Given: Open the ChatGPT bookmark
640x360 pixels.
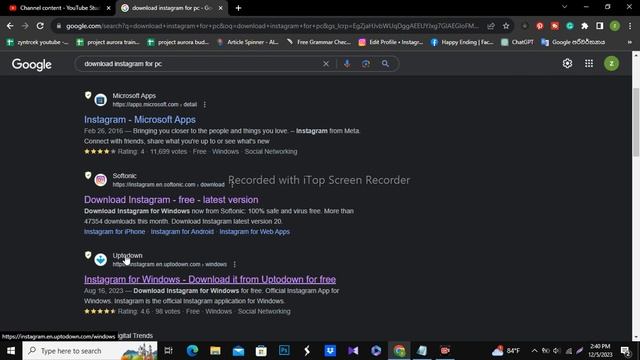Looking at the screenshot, I should tap(517, 42).
